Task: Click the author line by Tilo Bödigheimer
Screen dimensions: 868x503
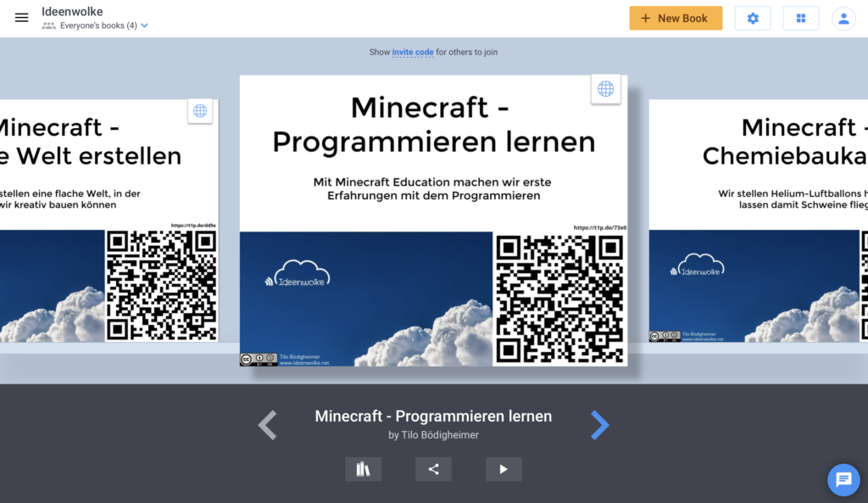Action: (433, 435)
